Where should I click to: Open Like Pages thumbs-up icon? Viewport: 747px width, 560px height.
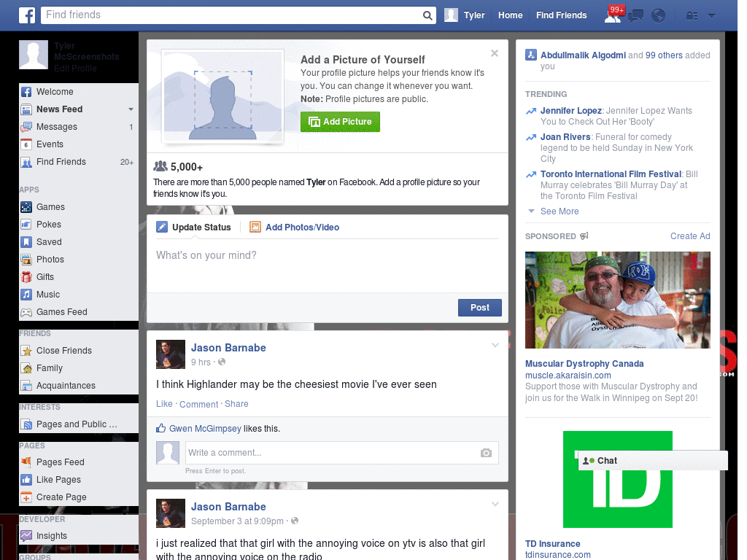coord(26,480)
